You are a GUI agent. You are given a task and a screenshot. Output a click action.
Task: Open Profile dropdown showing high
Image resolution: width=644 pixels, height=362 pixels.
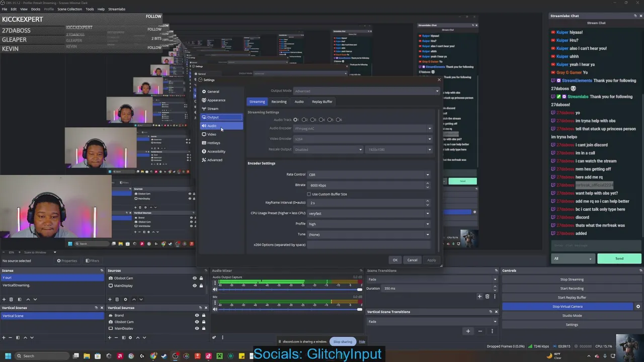coord(369,224)
